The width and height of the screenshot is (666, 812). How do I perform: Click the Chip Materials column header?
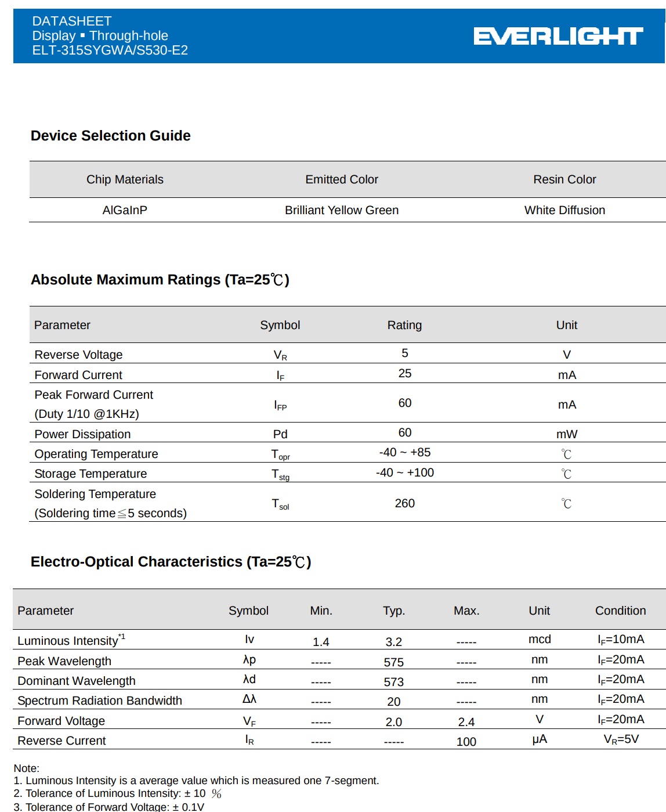pyautogui.click(x=125, y=179)
